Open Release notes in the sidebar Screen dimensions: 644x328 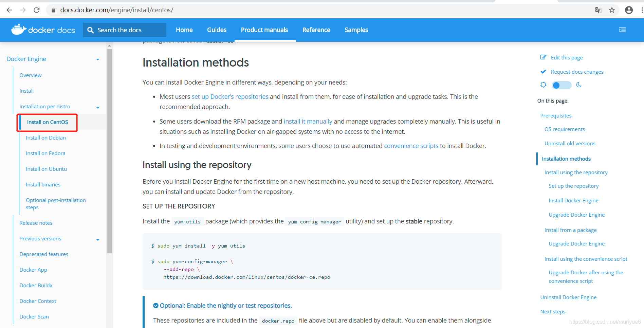click(x=36, y=223)
